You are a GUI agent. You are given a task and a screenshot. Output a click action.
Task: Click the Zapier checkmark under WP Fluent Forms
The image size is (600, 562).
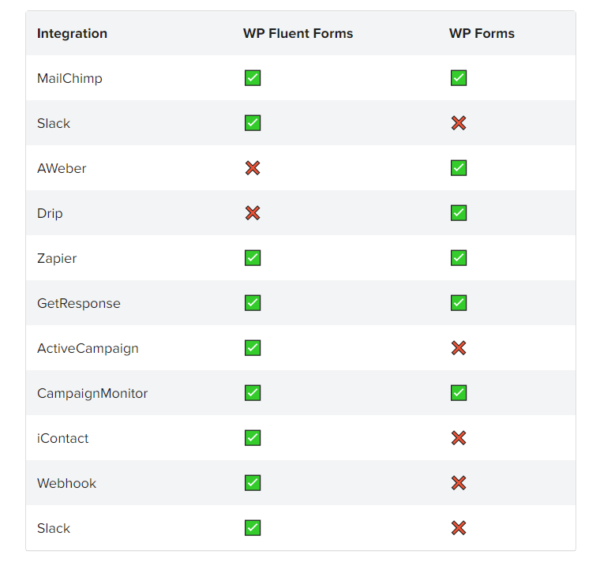(x=253, y=258)
